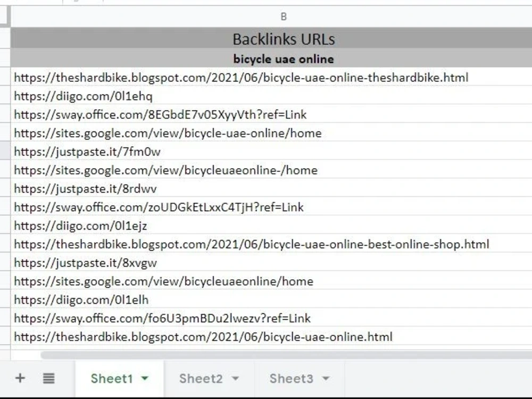Open Sheet1 tab dropdown arrow
532x399 pixels.
[145, 379]
